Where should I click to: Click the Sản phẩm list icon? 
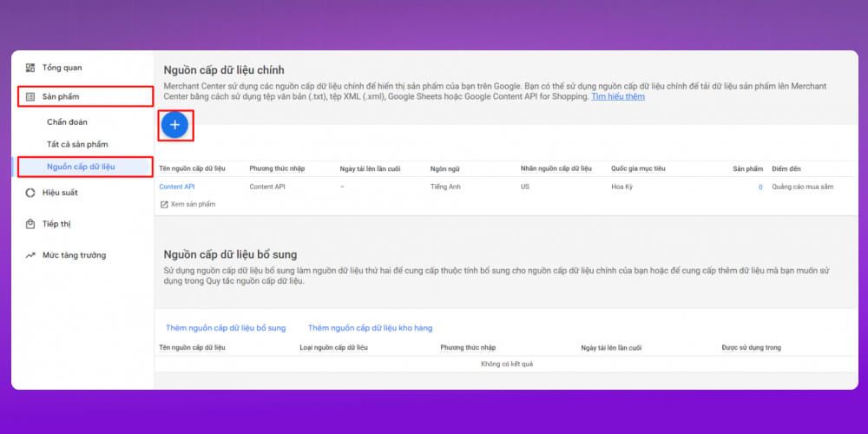point(30,97)
